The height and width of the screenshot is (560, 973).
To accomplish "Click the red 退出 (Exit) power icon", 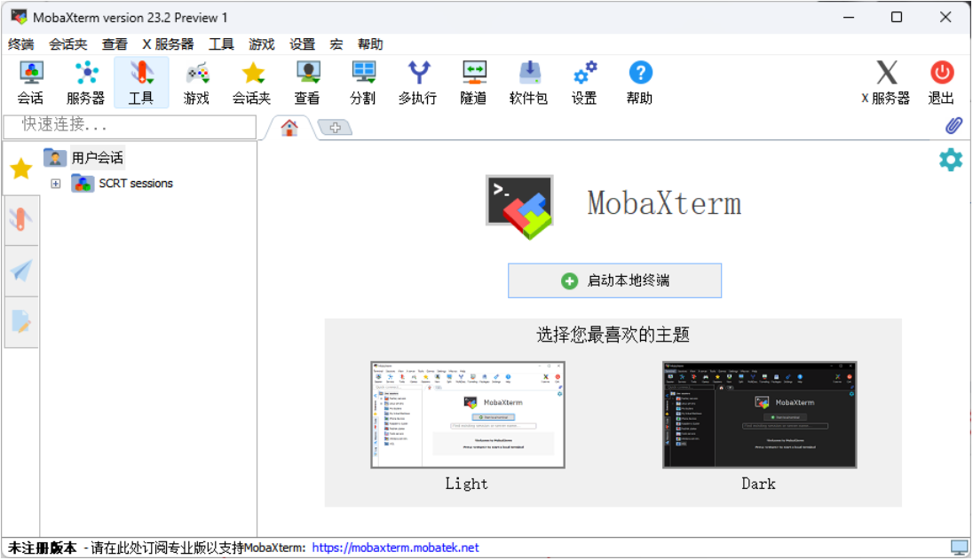I will pyautogui.click(x=941, y=82).
